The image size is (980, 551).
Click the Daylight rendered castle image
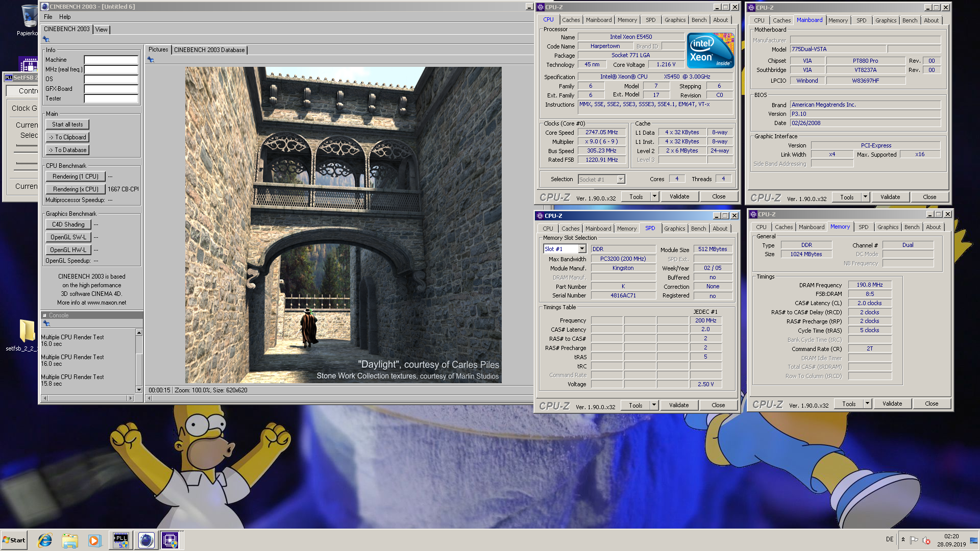point(343,225)
